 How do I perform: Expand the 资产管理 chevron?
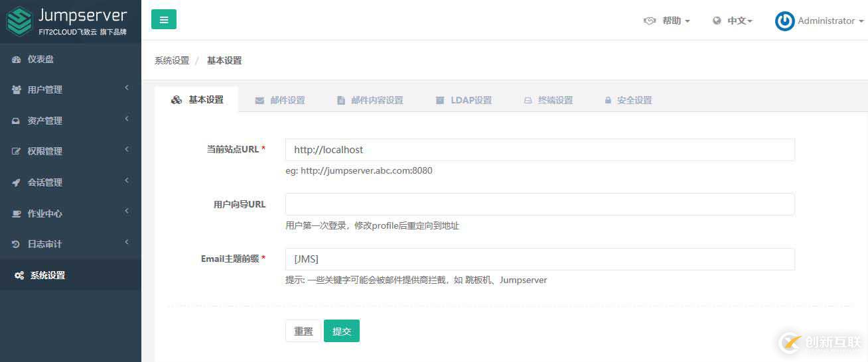[127, 119]
